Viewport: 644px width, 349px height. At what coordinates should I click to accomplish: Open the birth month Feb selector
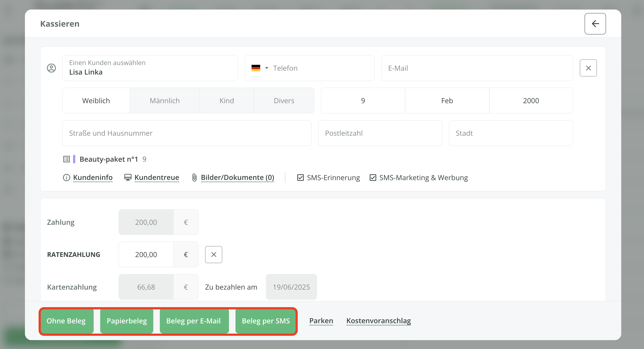point(447,101)
